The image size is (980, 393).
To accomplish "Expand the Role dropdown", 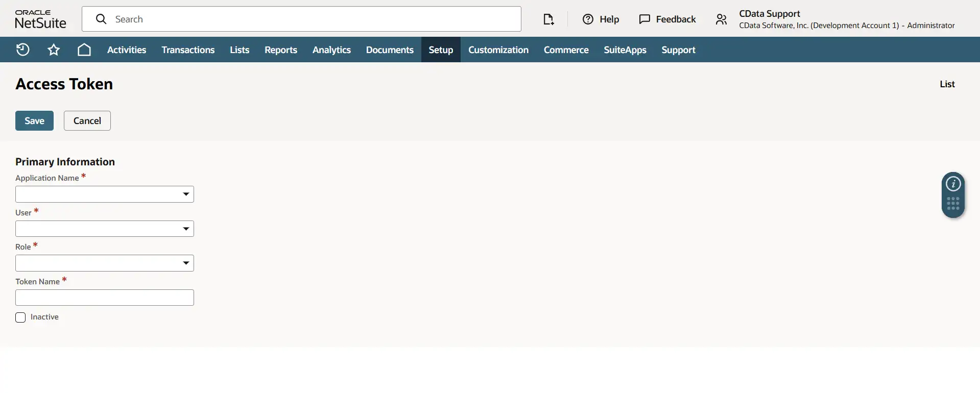I will [186, 263].
